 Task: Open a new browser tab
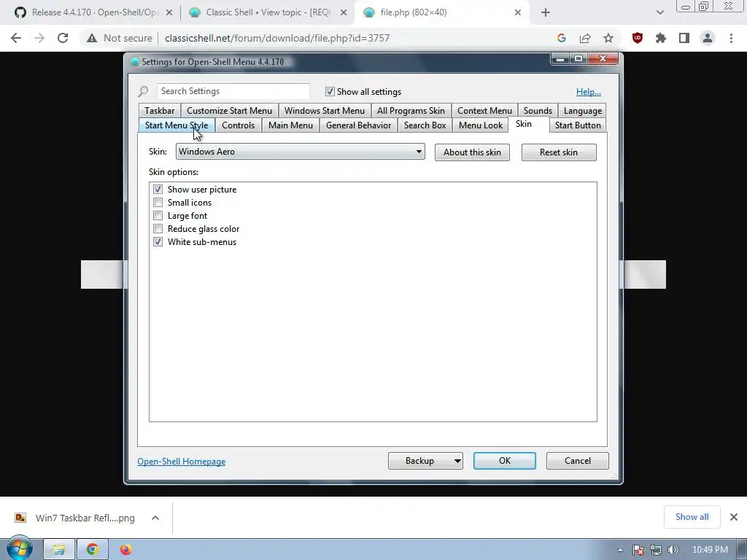pos(546,12)
